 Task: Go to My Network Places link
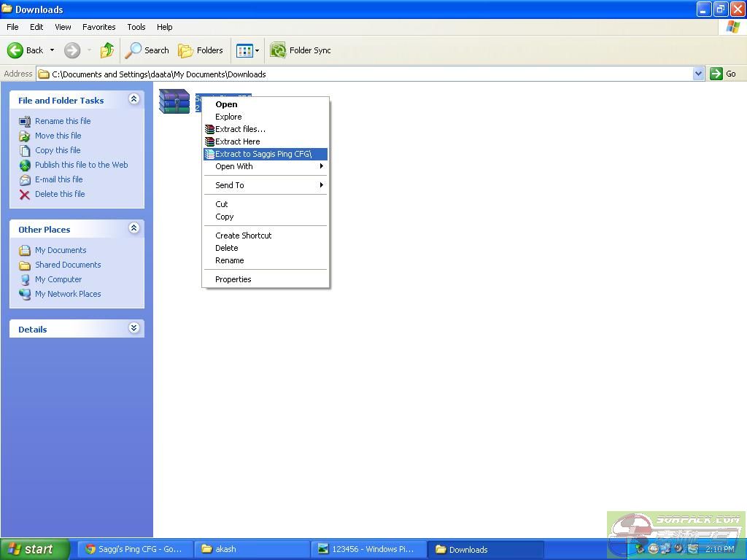(x=68, y=294)
